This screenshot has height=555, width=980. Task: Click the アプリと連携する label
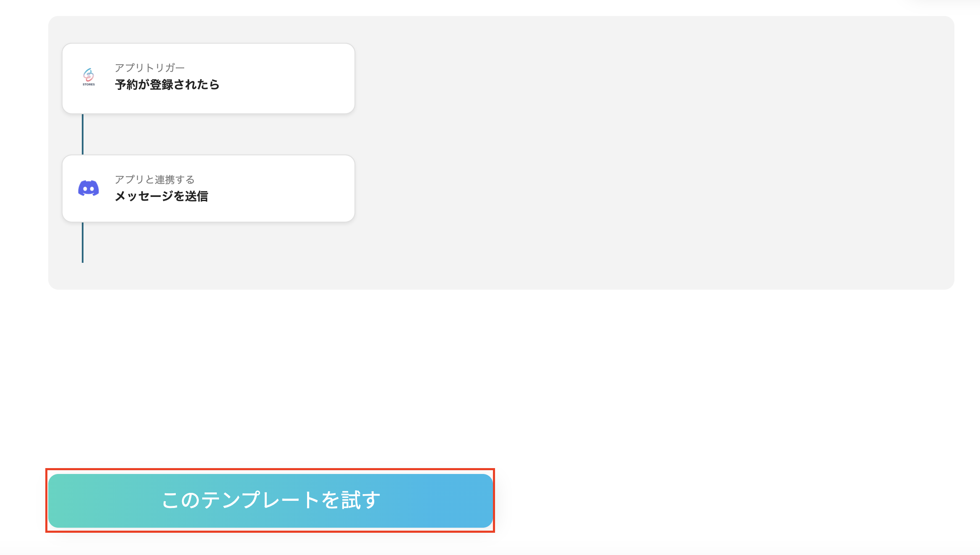click(154, 179)
